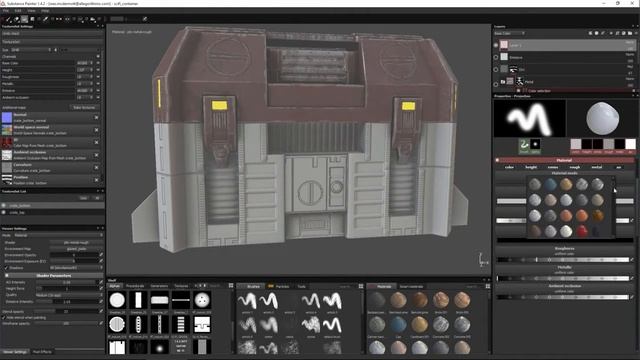The image size is (640, 360).
Task: Open the Quality dropdown in shader parameters
Action: (x=68, y=295)
